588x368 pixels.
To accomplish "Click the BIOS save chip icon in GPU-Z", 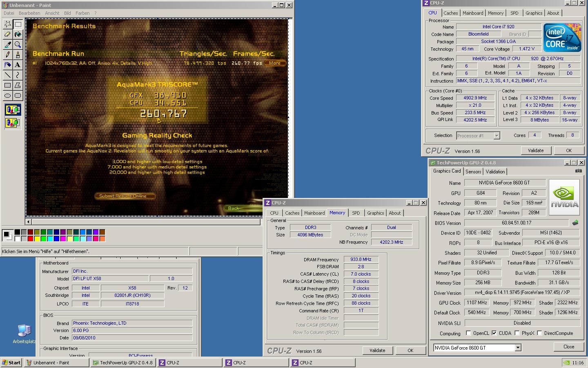I will (x=575, y=223).
